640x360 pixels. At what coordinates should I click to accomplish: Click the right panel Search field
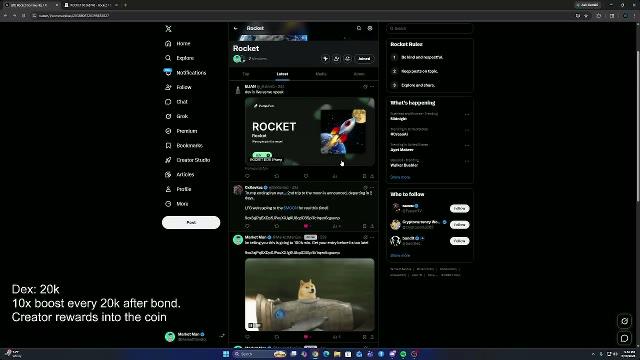[429, 28]
